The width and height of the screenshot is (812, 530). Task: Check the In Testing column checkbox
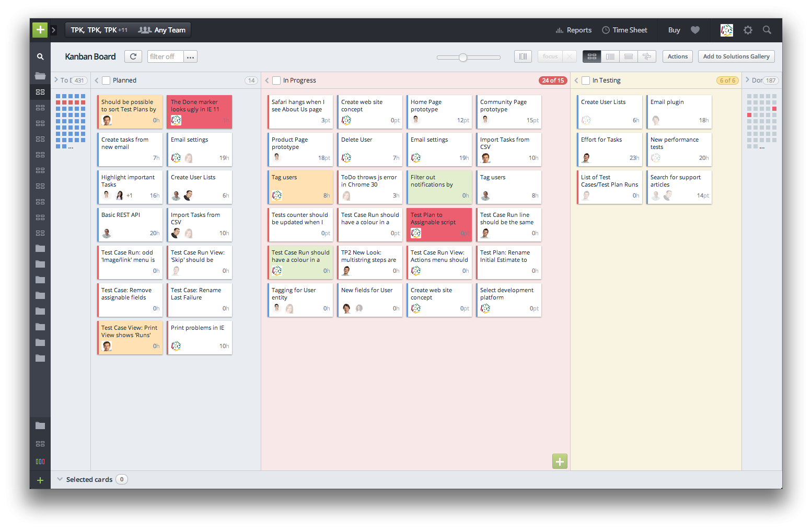(x=586, y=80)
